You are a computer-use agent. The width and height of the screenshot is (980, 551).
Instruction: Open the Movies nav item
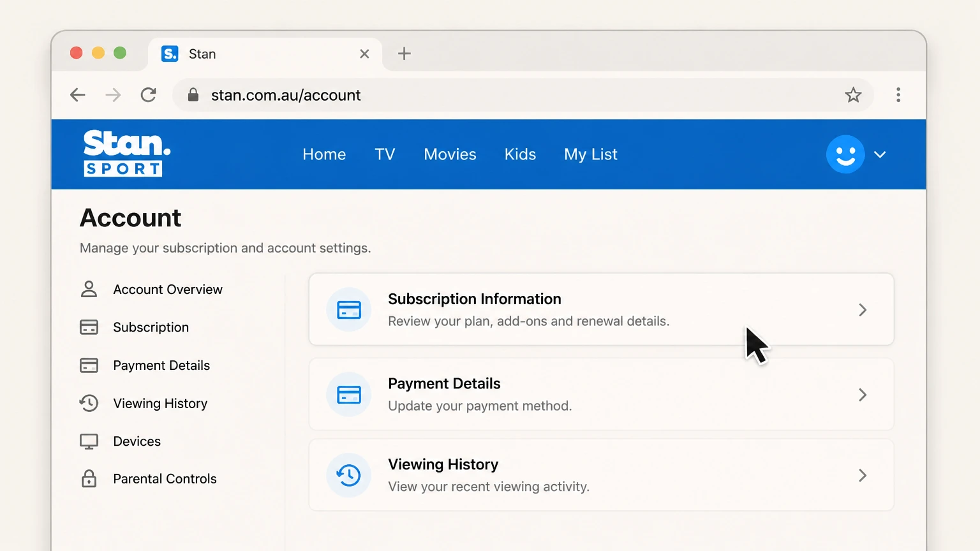click(x=450, y=154)
